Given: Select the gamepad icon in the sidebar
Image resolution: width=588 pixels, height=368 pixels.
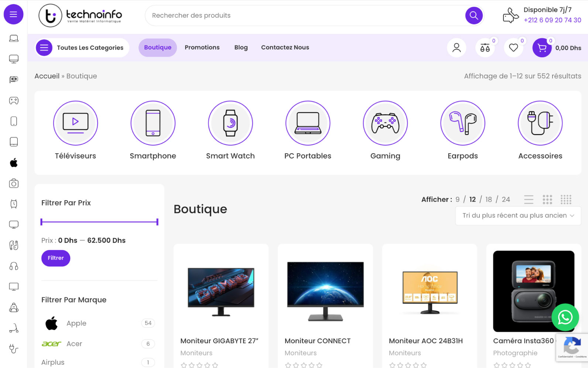Looking at the screenshot, I should 14,100.
